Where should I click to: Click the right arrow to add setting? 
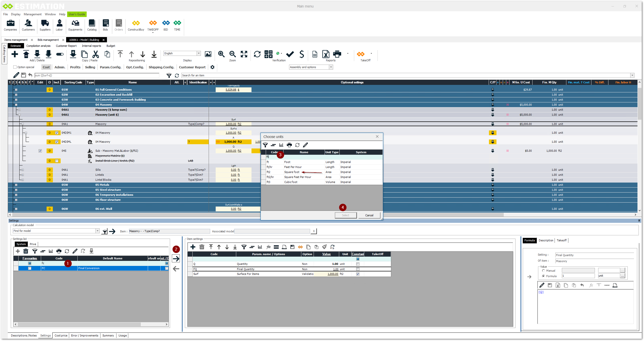(x=176, y=259)
